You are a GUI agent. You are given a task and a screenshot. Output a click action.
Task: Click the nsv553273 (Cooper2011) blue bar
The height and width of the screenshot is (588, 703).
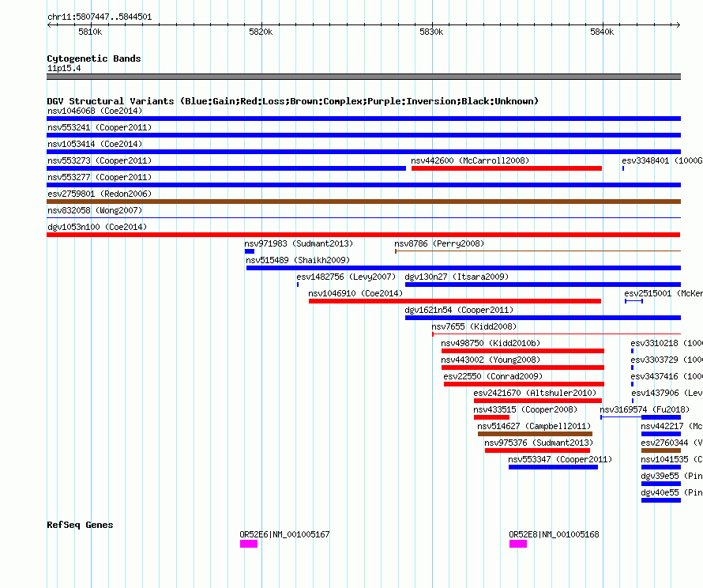pos(226,168)
